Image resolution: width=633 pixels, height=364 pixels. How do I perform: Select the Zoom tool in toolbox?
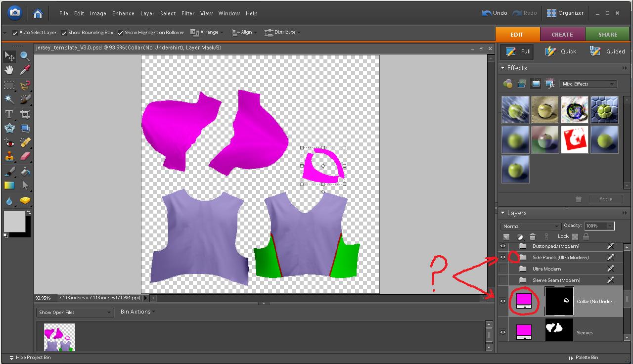point(25,56)
